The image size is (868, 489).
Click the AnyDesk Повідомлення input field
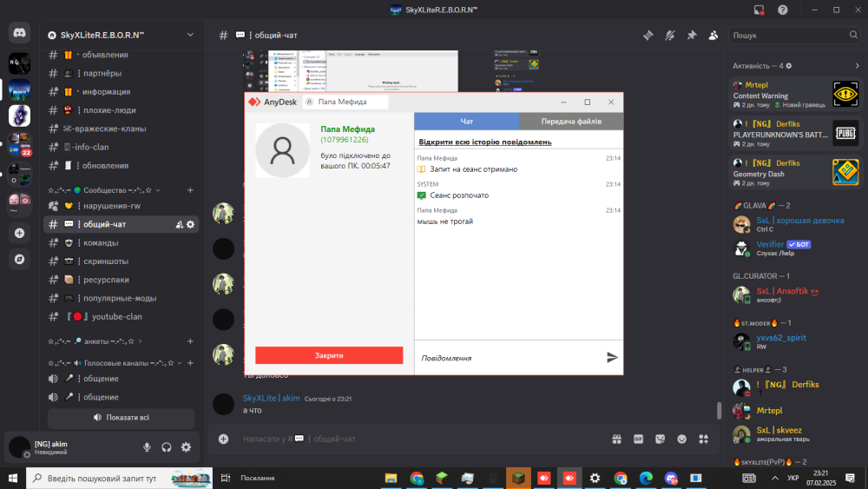coord(510,358)
